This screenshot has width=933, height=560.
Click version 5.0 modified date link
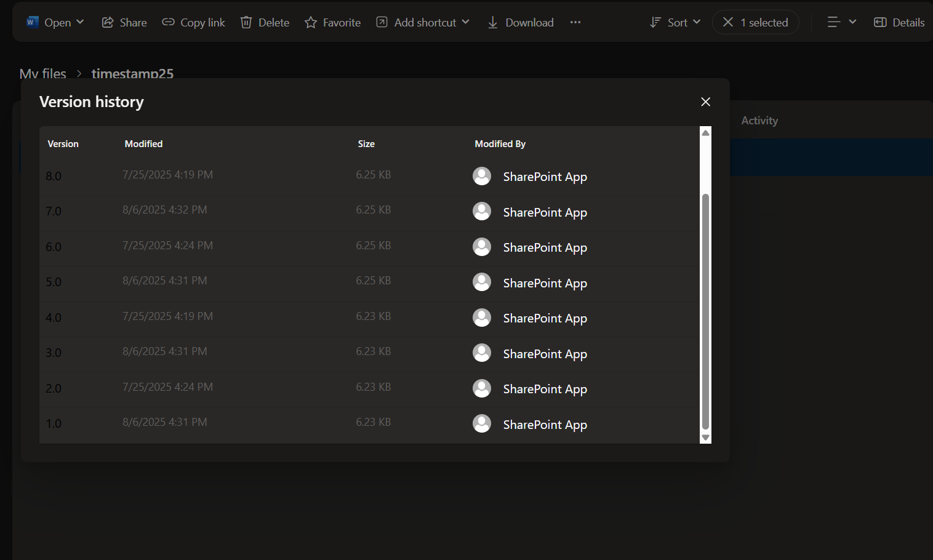165,281
